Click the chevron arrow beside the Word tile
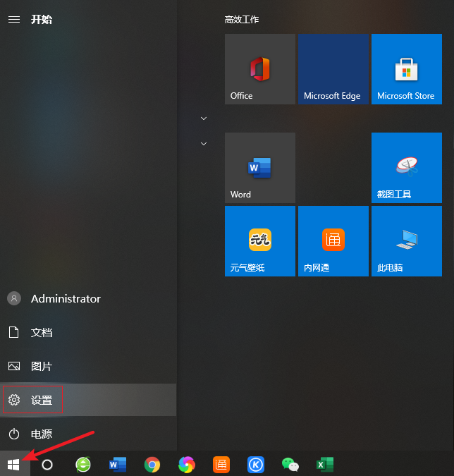This screenshot has height=476, width=454. click(204, 143)
